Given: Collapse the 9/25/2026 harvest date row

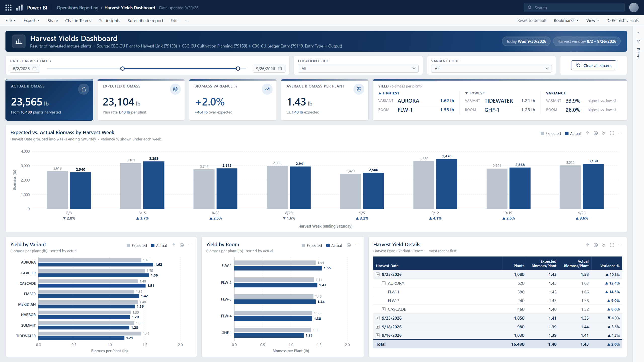Looking at the screenshot, I should tap(378, 275).
